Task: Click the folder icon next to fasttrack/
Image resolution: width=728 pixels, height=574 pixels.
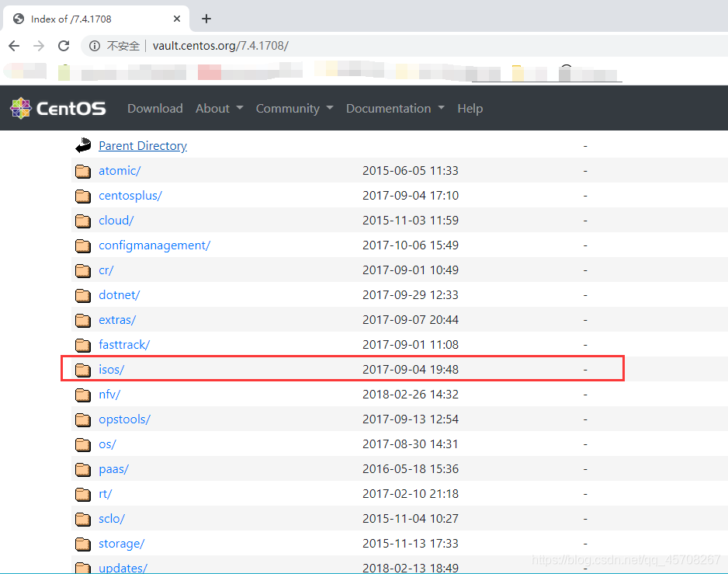Action: (83, 346)
